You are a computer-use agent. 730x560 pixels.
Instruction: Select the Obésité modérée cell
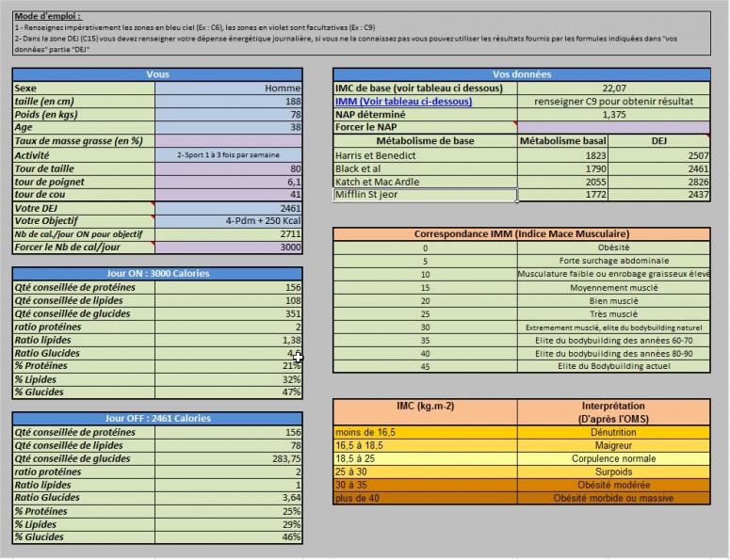613,485
